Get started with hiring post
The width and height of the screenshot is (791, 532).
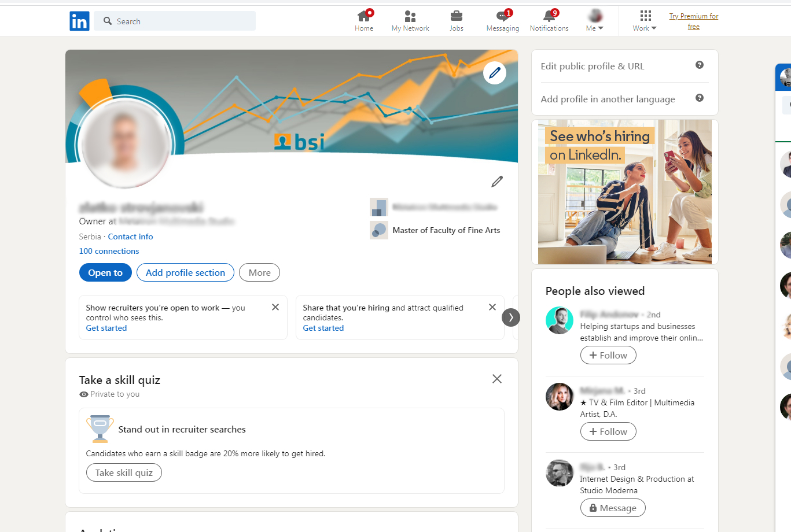point(323,328)
